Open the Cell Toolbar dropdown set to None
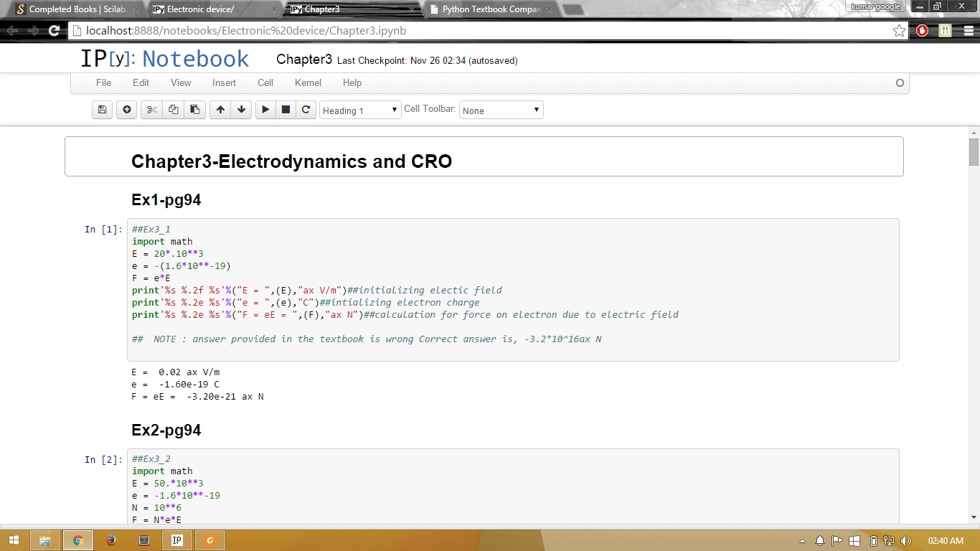980x551 pixels. (501, 109)
